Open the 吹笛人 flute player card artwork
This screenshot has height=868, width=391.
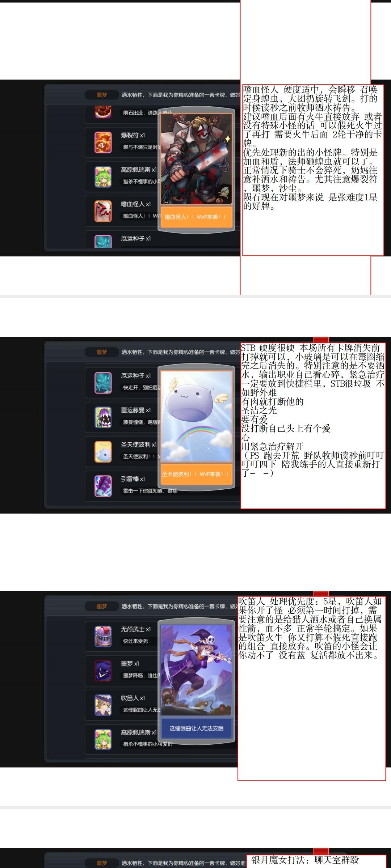pos(197,670)
